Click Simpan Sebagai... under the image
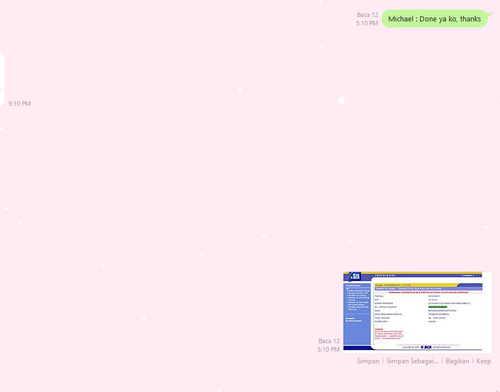This screenshot has width=500, height=392. click(412, 361)
